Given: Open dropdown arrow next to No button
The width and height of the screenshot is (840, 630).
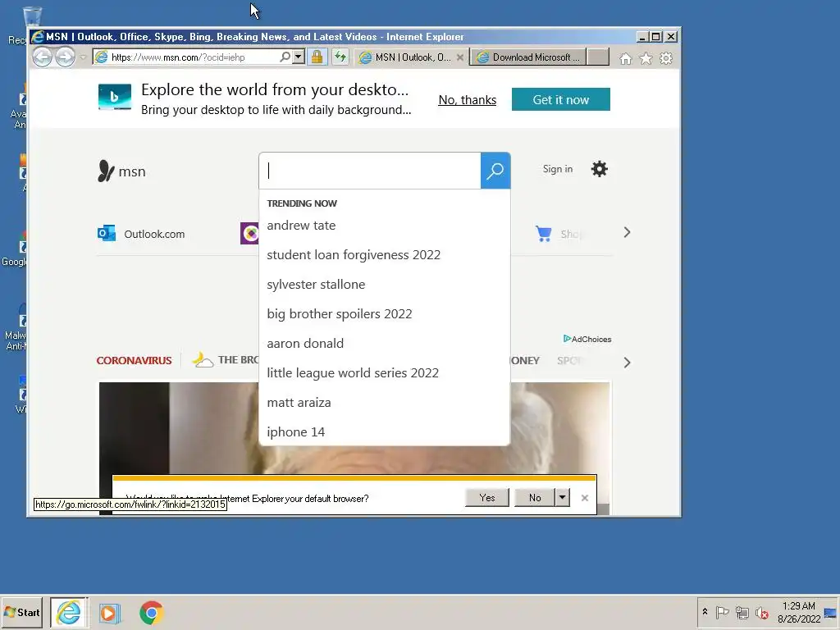Looking at the screenshot, I should [x=562, y=498].
